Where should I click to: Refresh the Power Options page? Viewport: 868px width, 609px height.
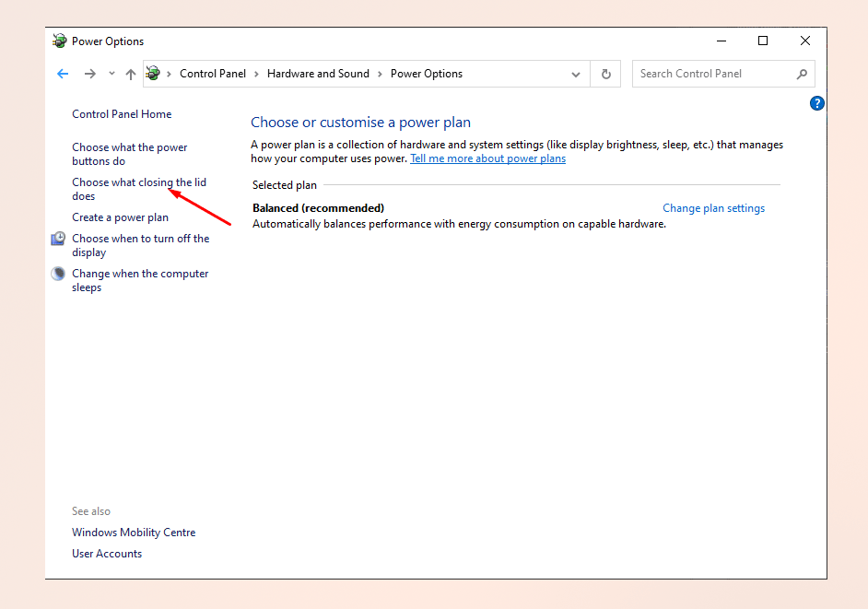pos(605,74)
